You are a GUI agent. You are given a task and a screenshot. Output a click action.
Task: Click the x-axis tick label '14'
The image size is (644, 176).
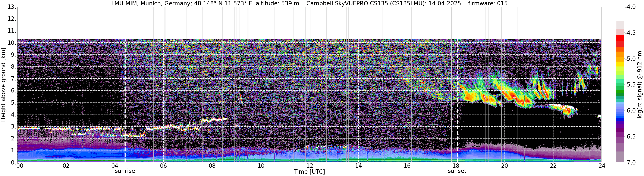[358, 166]
